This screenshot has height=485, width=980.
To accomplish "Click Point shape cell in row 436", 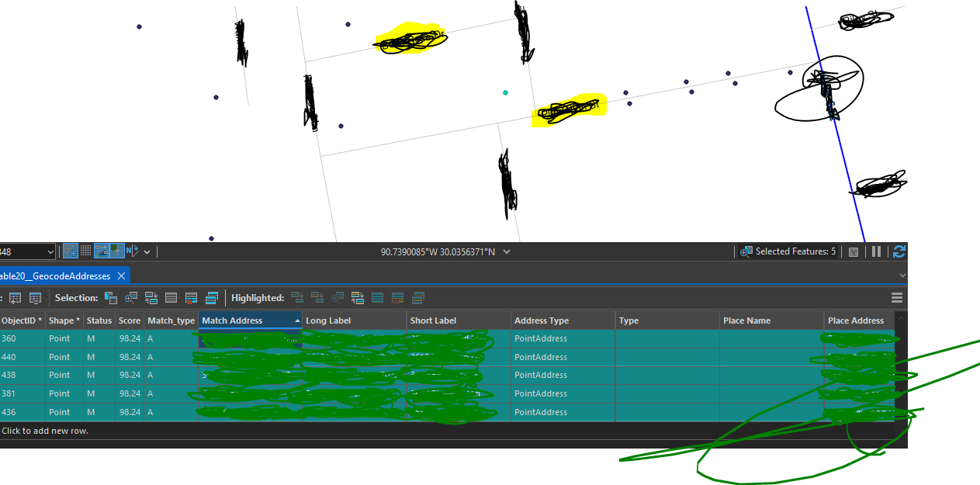I will click(64, 412).
